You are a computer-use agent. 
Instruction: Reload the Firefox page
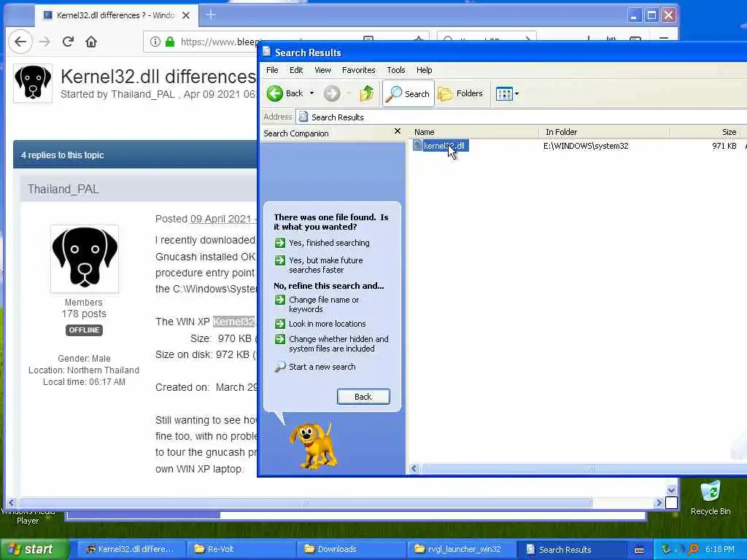click(x=68, y=42)
